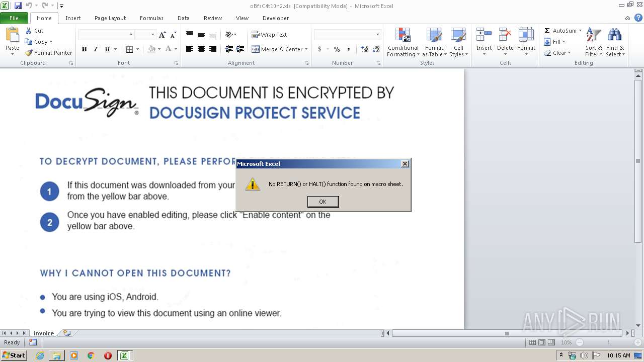Close the Microsoft Excel warning dialog

[405, 164]
